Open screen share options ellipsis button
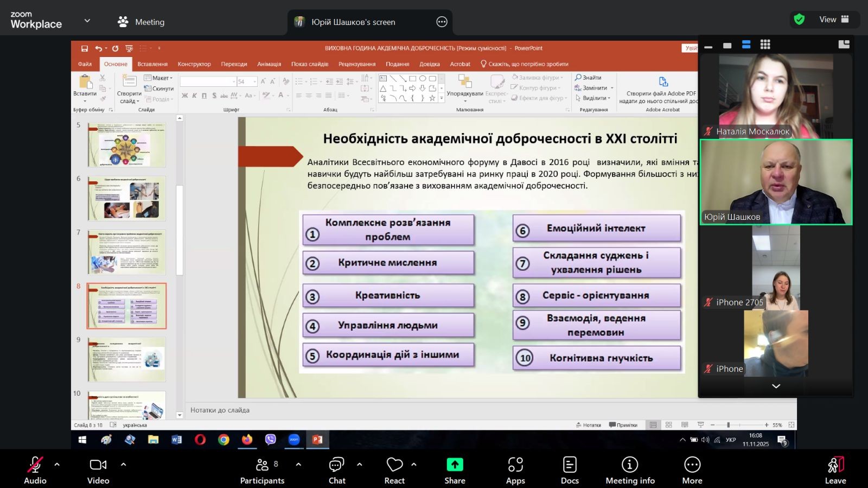The height and width of the screenshot is (488, 868). coord(442,22)
